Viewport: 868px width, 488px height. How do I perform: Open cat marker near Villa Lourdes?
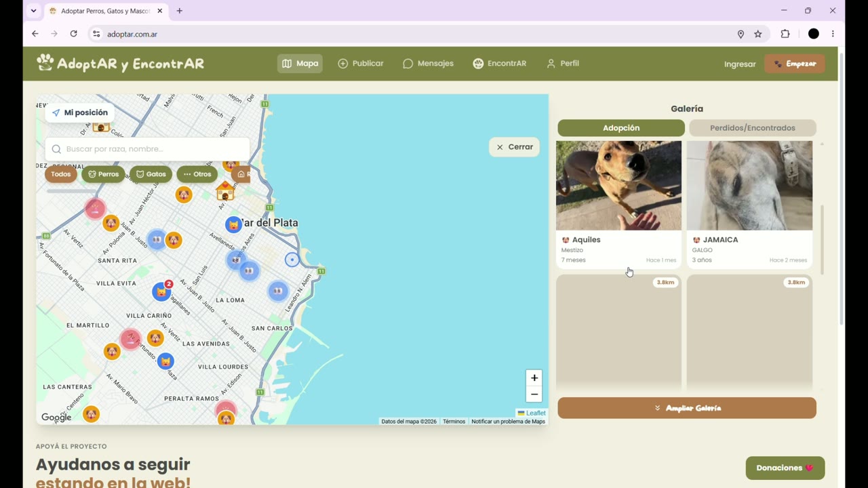[165, 361]
